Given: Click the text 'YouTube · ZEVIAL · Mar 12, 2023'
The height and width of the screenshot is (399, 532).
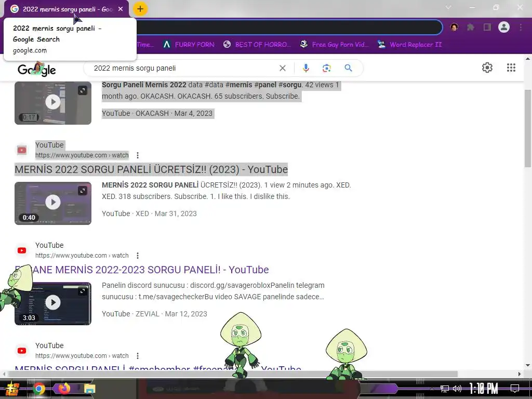Looking at the screenshot, I should pyautogui.click(x=154, y=314).
